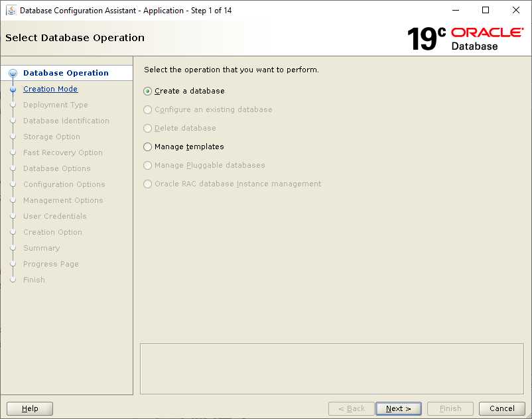
Task: Click the Summary step in sidebar
Action: [x=41, y=248]
